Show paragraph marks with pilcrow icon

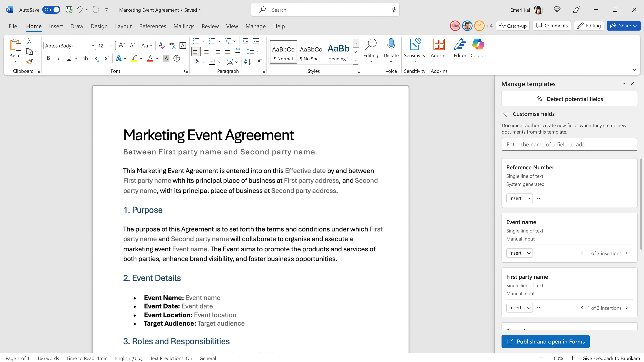(260, 62)
